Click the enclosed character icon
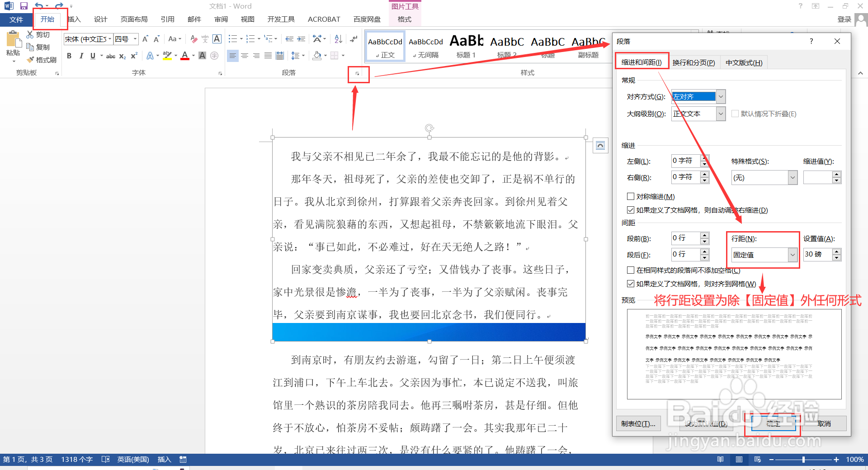The image size is (868, 470). (x=214, y=56)
